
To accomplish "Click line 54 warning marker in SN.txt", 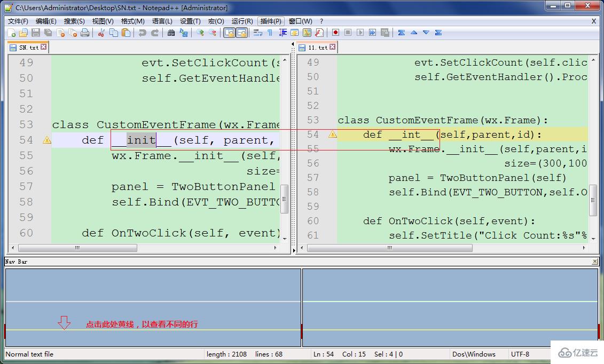I will coord(47,140).
